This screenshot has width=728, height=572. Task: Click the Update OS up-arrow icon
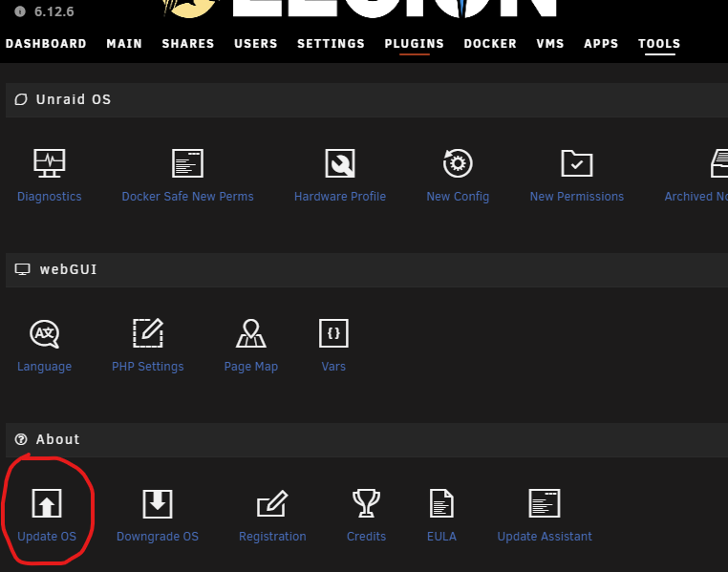coord(47,503)
